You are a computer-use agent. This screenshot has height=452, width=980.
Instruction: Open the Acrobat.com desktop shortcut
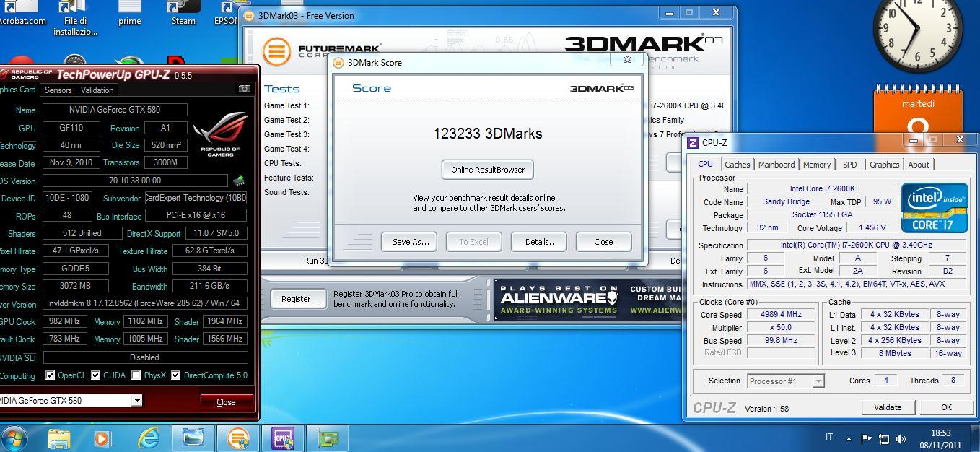point(22,13)
